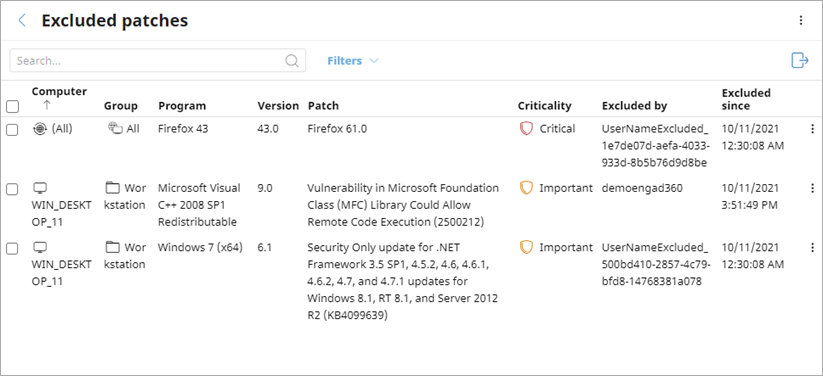The image size is (823, 376).
Task: Click the (All) computer cell
Action: 62,129
